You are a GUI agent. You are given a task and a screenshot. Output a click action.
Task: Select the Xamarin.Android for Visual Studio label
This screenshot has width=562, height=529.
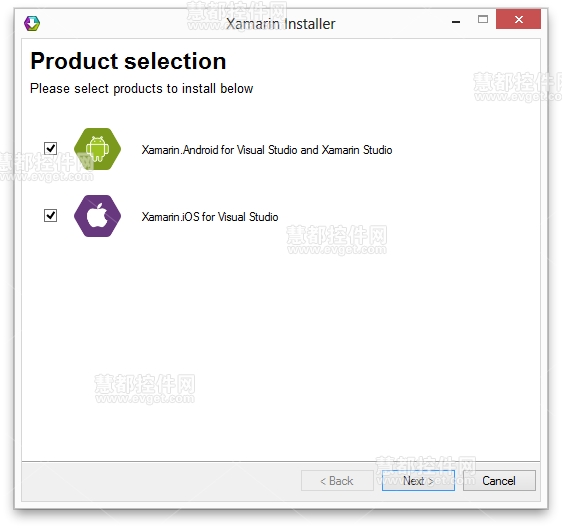(267, 150)
